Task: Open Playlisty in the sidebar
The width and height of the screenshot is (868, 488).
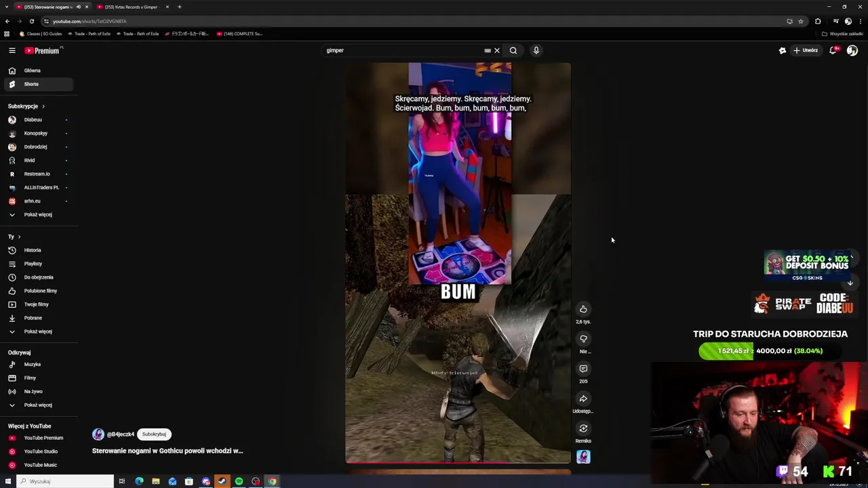Action: [x=39, y=264]
